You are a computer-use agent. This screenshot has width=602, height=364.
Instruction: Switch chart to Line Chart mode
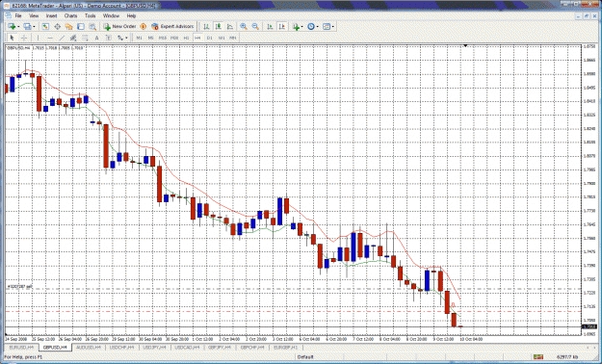(230, 27)
